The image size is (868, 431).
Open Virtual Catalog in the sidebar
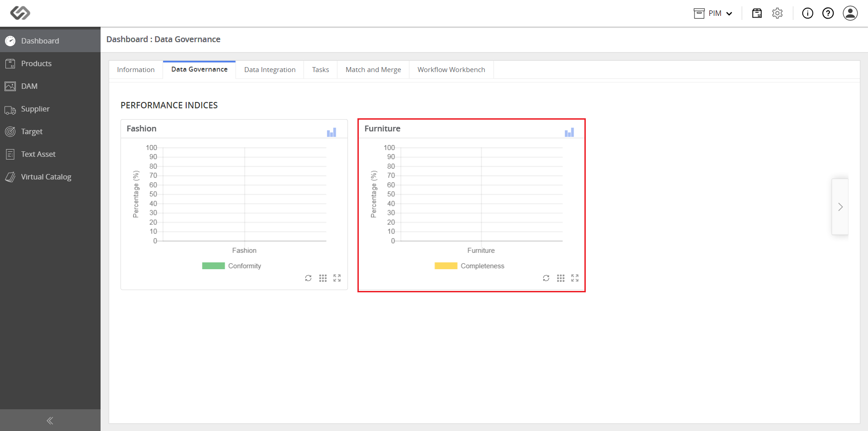(x=50, y=177)
